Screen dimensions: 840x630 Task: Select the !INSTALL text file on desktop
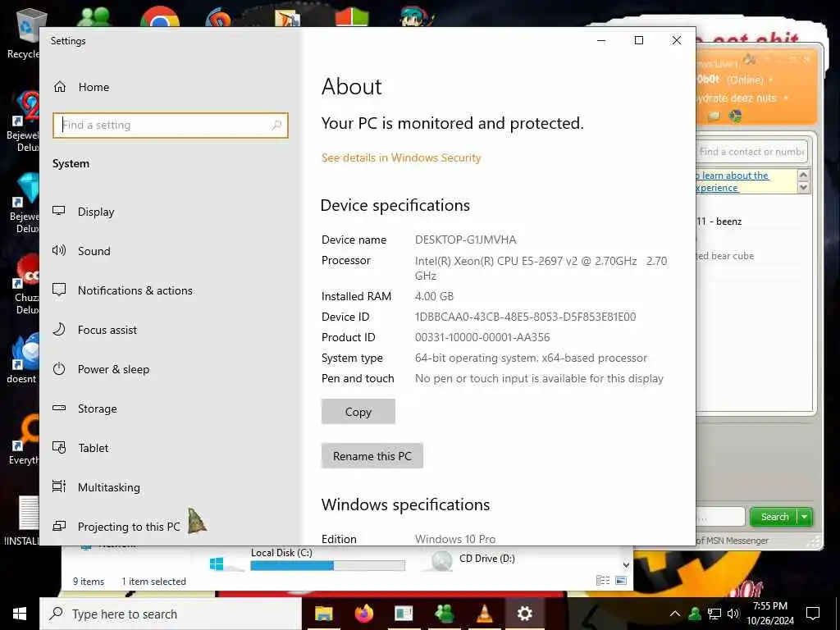click(x=21, y=519)
